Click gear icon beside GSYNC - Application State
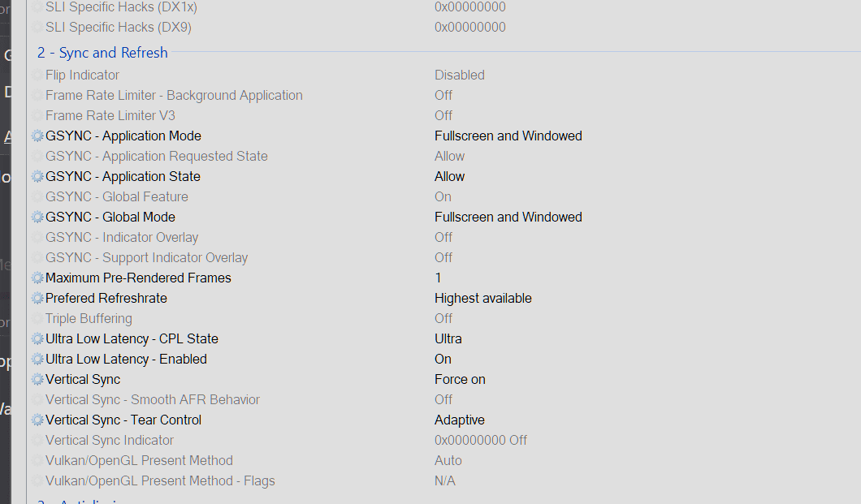Viewport: 861px width, 504px height. click(x=37, y=177)
